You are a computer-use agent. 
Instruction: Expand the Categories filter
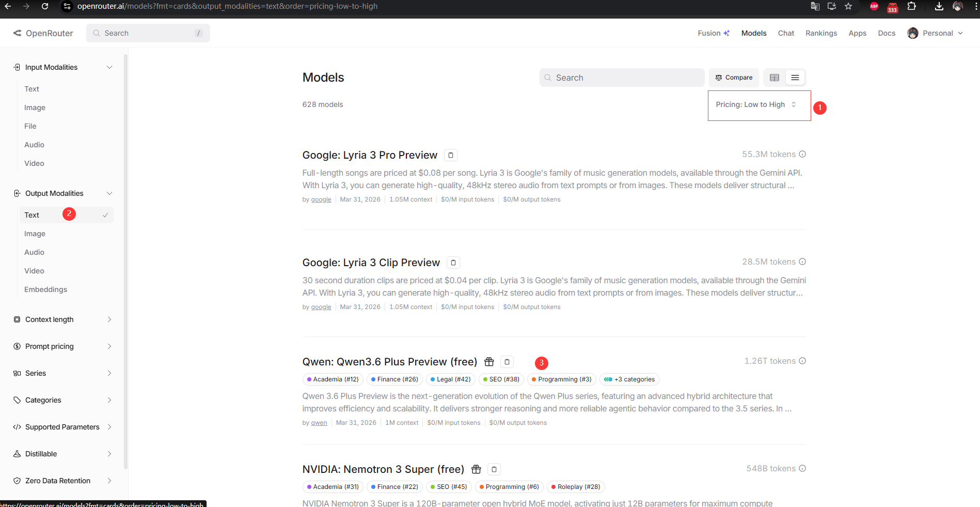coord(62,400)
